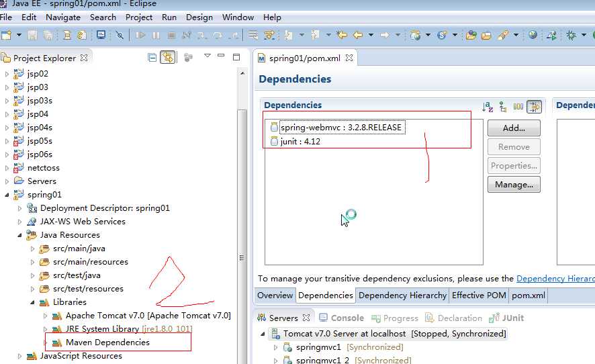
Task: Collapse the Libraries node
Action: pos(33,302)
